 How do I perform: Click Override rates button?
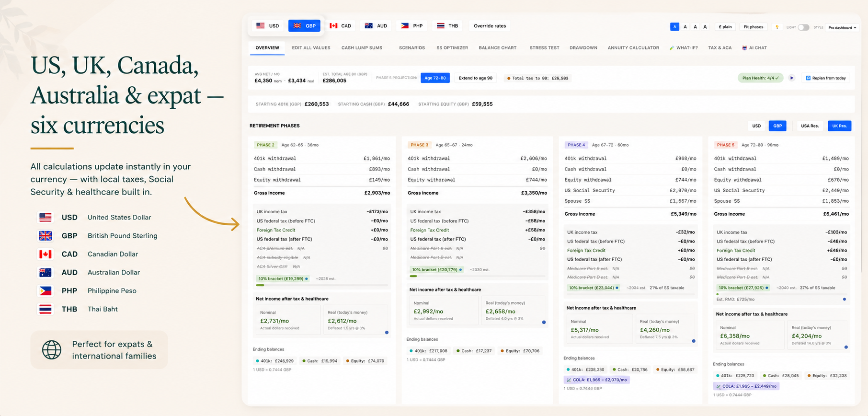click(490, 26)
